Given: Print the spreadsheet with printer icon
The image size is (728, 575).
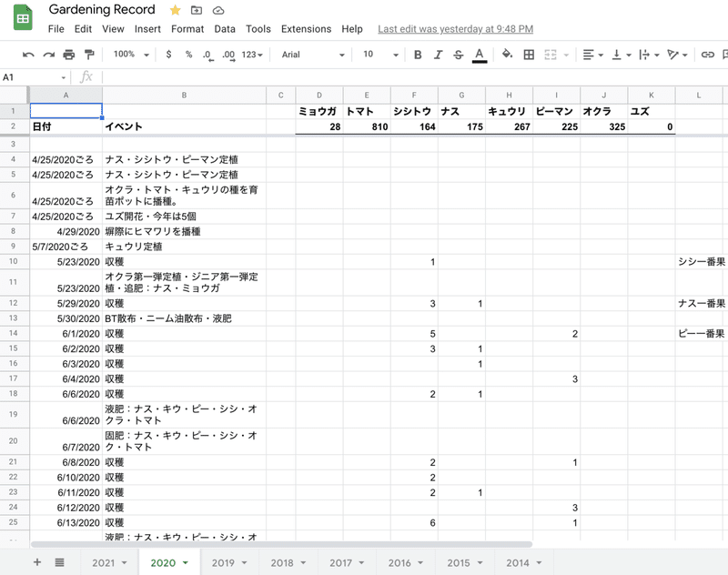Looking at the screenshot, I should click(69, 55).
